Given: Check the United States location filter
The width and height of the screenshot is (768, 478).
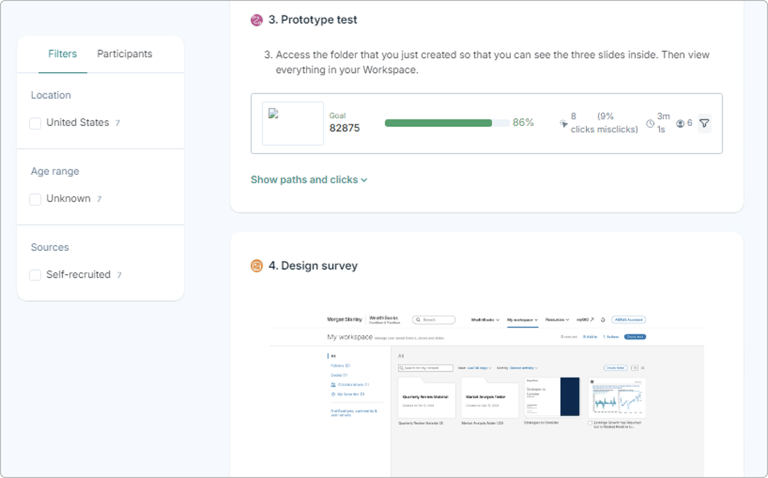Looking at the screenshot, I should point(36,123).
